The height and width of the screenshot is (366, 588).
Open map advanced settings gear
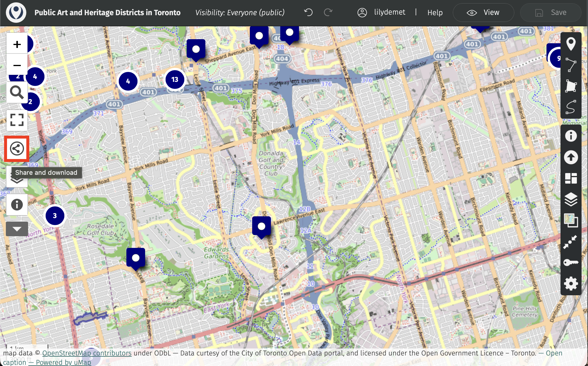point(571,284)
